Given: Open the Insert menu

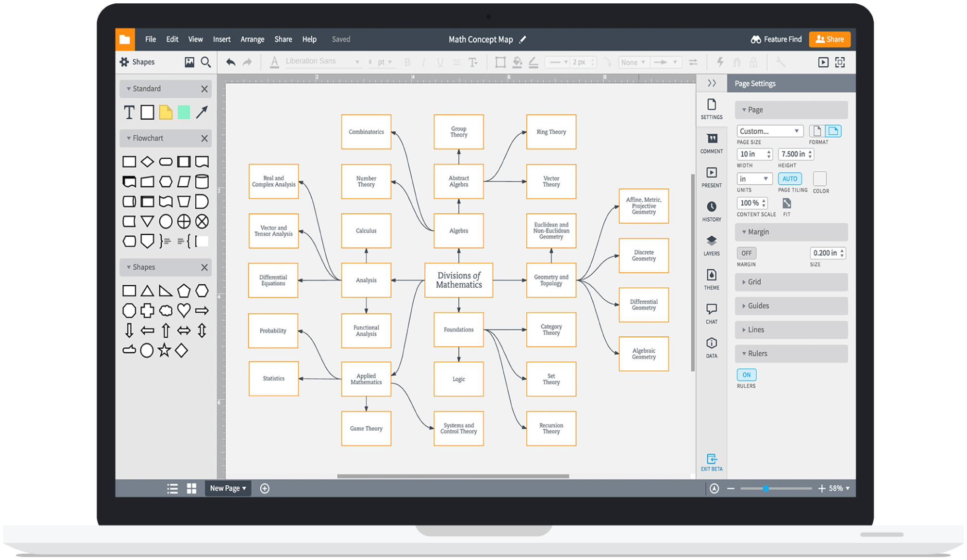Looking at the screenshot, I should (x=221, y=39).
